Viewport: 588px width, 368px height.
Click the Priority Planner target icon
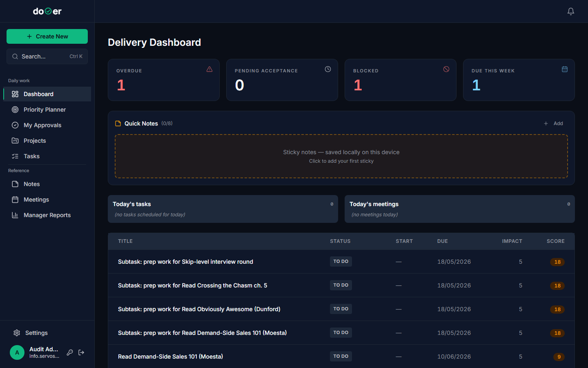coord(15,110)
